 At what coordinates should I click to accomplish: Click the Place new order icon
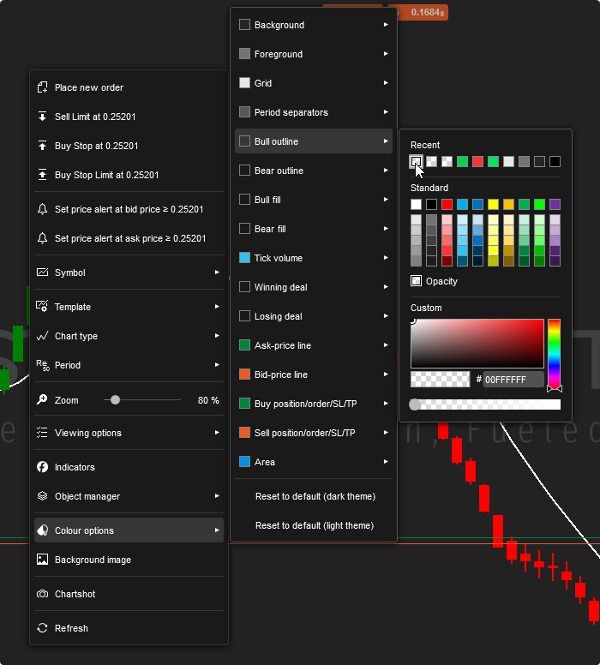(42, 87)
